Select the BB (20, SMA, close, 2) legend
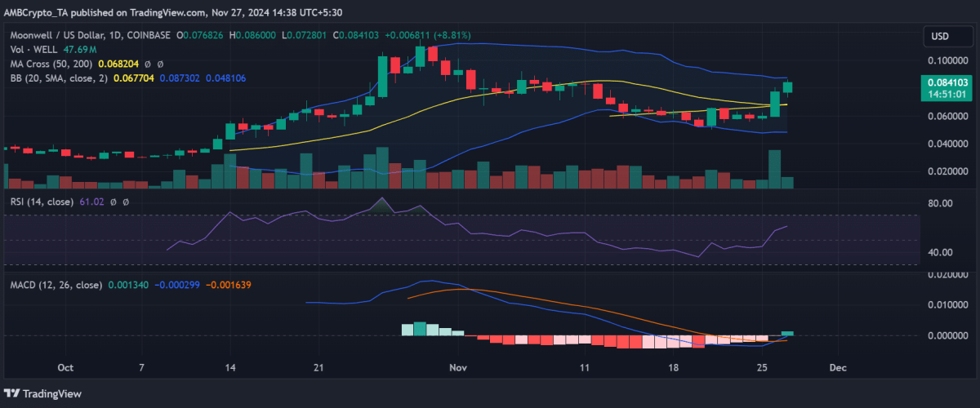980x408 pixels. (54, 78)
